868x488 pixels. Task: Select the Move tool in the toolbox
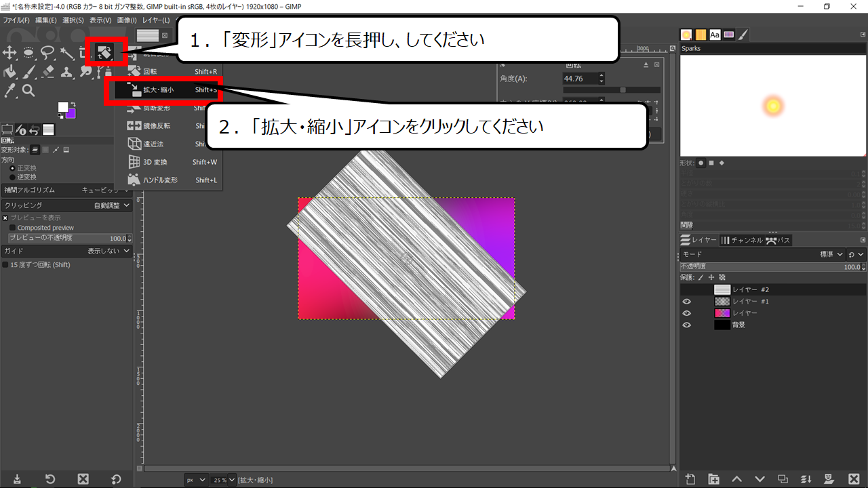(x=9, y=52)
